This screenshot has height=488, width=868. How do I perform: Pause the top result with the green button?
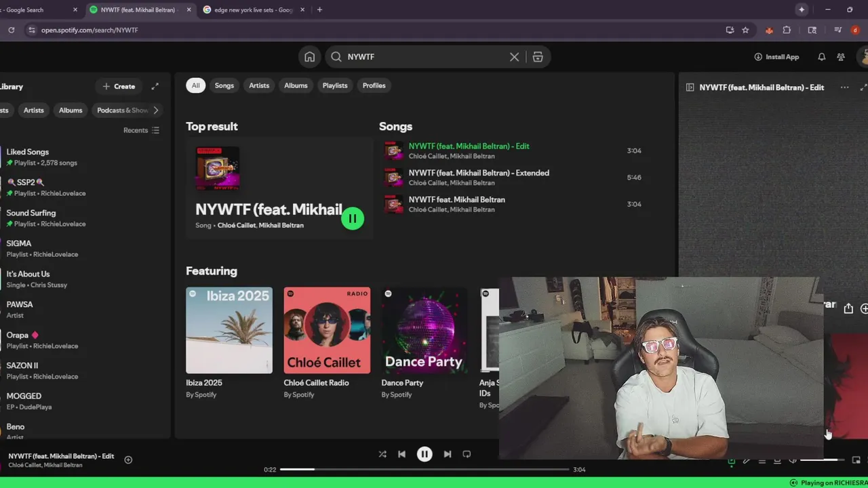coord(353,218)
